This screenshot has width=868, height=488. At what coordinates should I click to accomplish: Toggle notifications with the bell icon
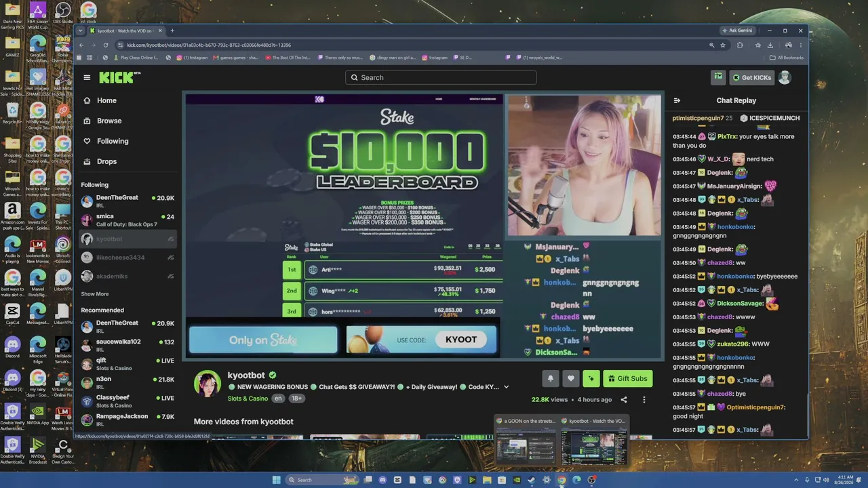551,379
